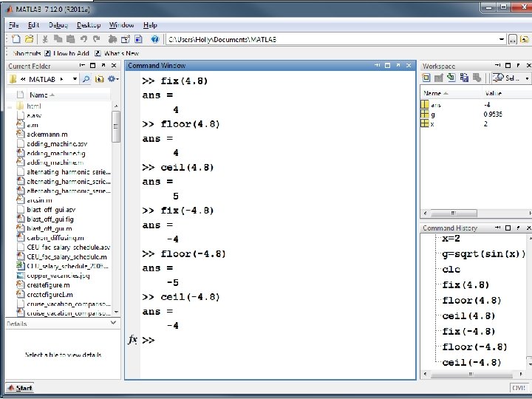Open the Edit menu

click(33, 25)
